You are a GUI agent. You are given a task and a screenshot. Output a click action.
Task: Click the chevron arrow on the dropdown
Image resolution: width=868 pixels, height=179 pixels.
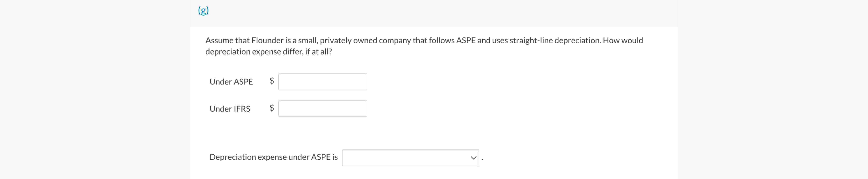click(474, 158)
